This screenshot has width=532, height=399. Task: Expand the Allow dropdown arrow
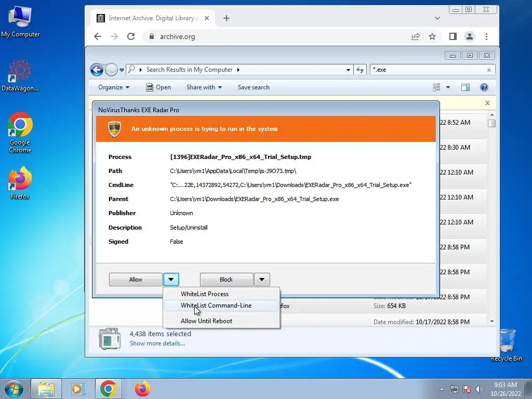point(171,280)
